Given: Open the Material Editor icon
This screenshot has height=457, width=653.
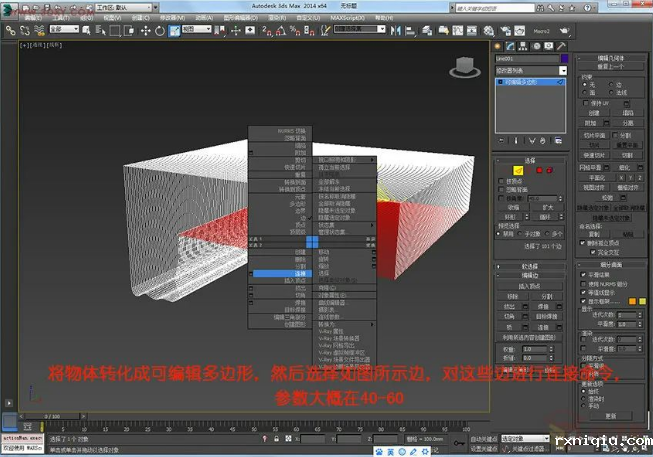Looking at the screenshot, I should (489, 30).
